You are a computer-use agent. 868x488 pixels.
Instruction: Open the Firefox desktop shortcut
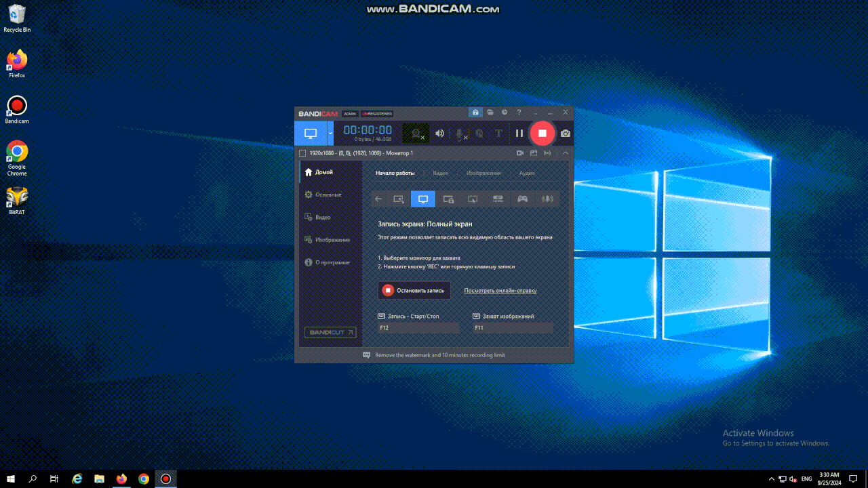(17, 64)
